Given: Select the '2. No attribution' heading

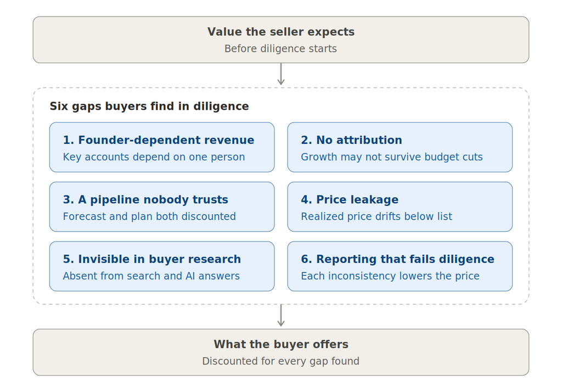Looking at the screenshot, I should point(351,140).
